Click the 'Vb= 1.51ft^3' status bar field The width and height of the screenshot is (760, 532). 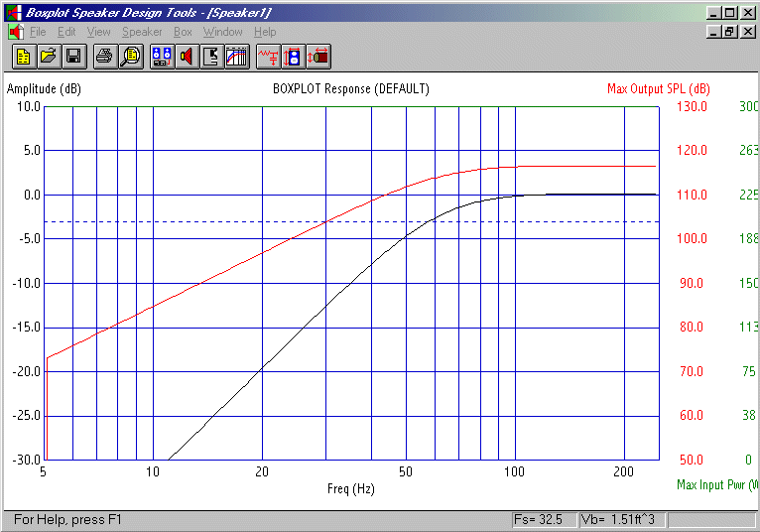(x=622, y=520)
